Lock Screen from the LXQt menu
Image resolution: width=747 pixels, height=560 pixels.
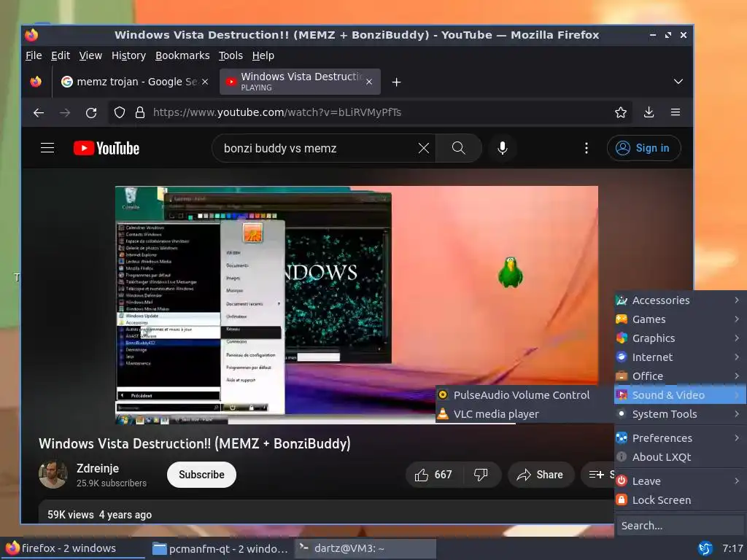point(680,500)
